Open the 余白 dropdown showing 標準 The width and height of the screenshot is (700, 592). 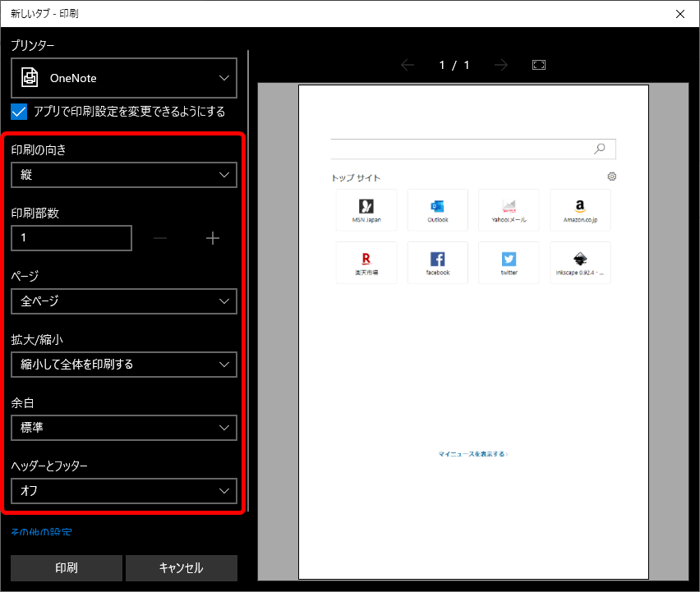(x=123, y=428)
